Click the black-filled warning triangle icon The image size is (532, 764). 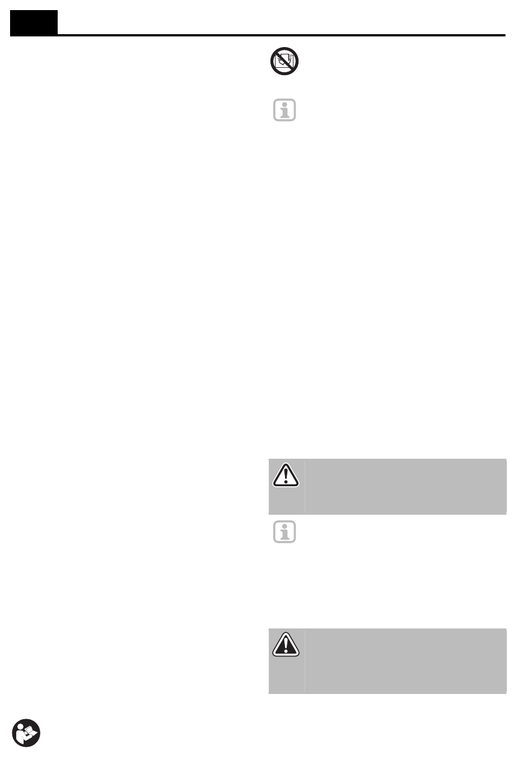coord(286,644)
